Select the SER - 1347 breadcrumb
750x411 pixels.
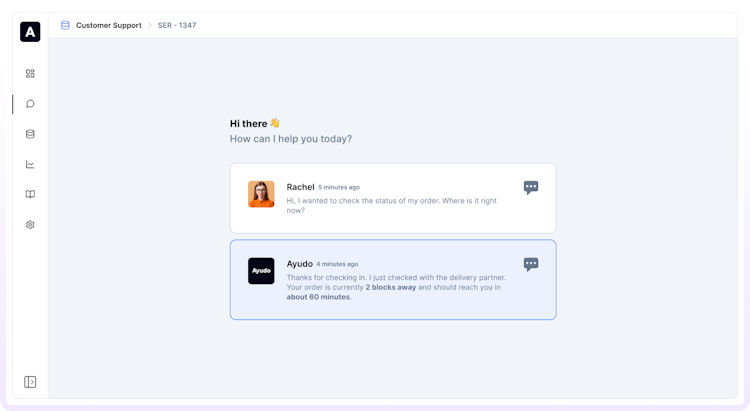[x=177, y=25]
